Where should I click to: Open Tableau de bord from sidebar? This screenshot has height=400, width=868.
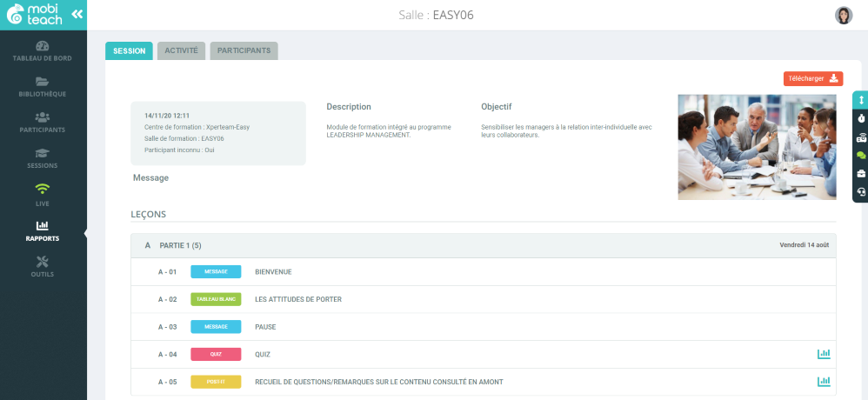(x=42, y=51)
